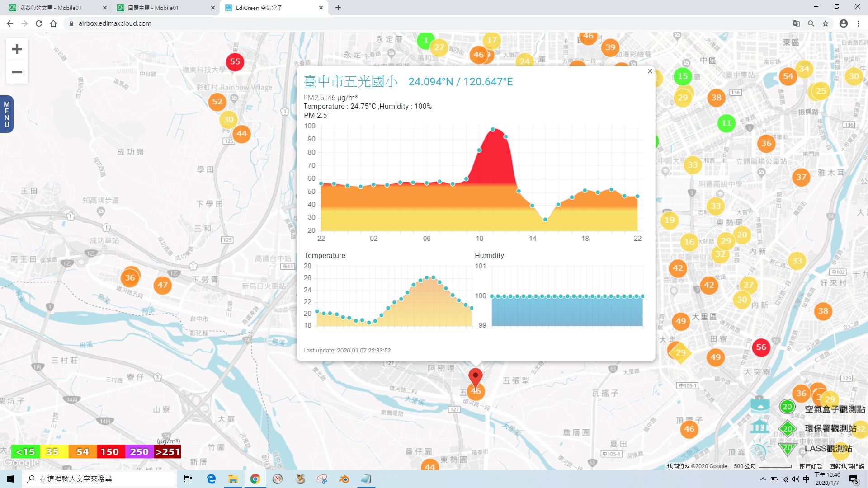
Task: Click the red 150 legend color swatch
Action: [x=110, y=451]
